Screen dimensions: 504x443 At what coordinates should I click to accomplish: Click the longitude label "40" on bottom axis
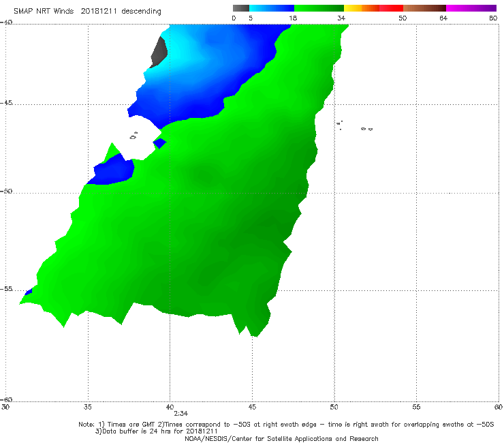tap(170, 407)
